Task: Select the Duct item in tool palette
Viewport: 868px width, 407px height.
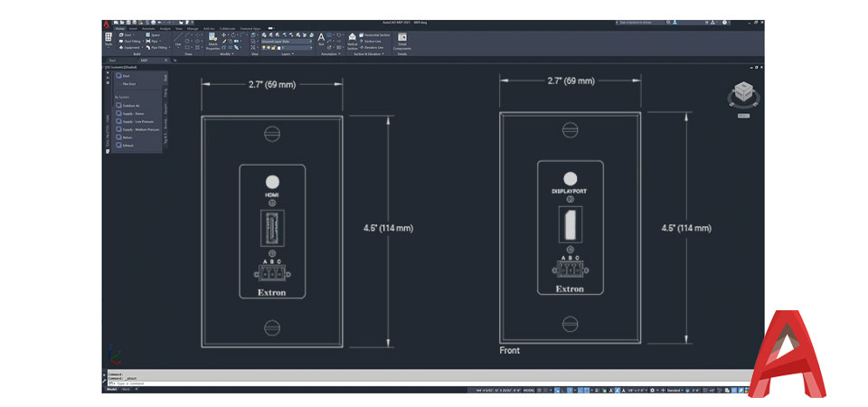Action: [122, 76]
